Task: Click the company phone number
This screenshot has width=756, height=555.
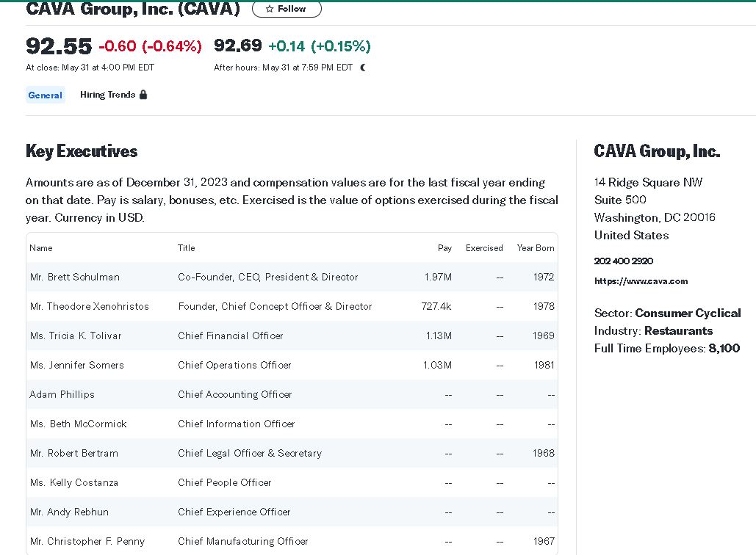Action: [x=623, y=261]
